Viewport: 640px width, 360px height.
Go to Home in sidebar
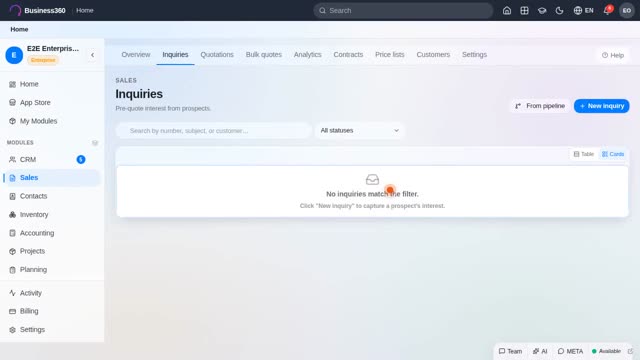pos(52,84)
